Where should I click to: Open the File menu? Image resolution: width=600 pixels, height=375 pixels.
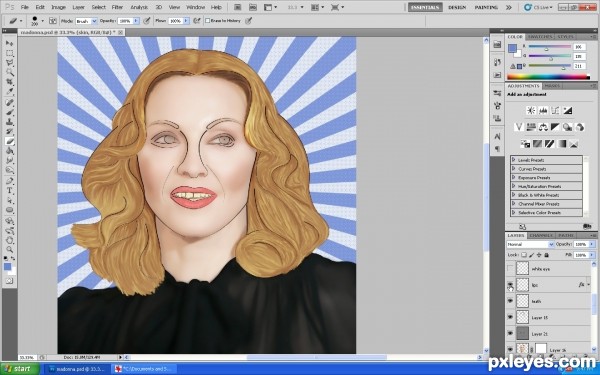click(x=24, y=7)
